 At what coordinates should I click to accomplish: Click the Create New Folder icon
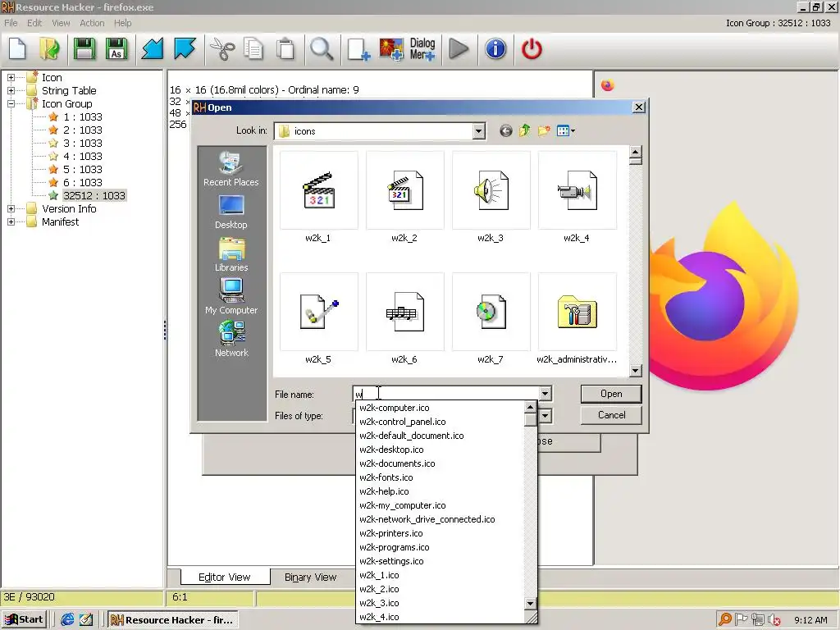click(x=544, y=130)
